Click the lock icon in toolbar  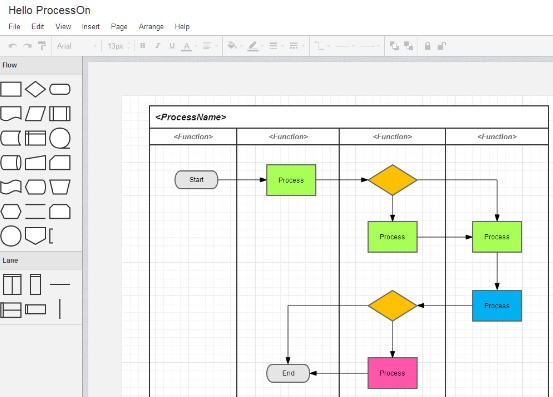click(427, 46)
